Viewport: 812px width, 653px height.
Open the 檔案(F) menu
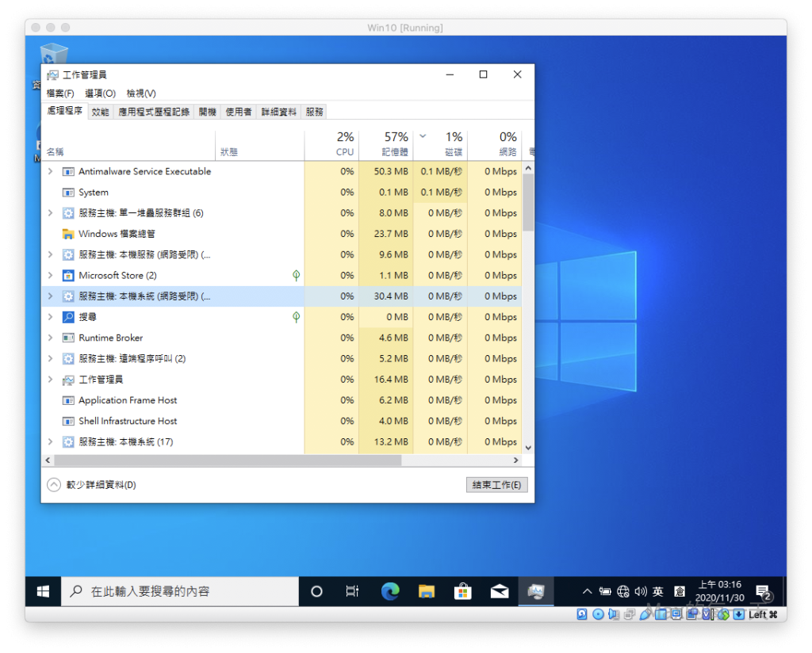[60, 94]
